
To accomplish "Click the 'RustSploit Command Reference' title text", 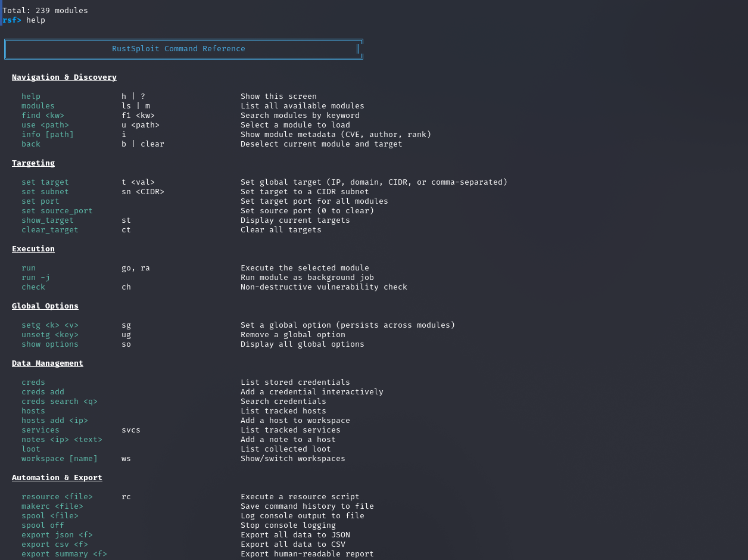I will [x=179, y=49].
